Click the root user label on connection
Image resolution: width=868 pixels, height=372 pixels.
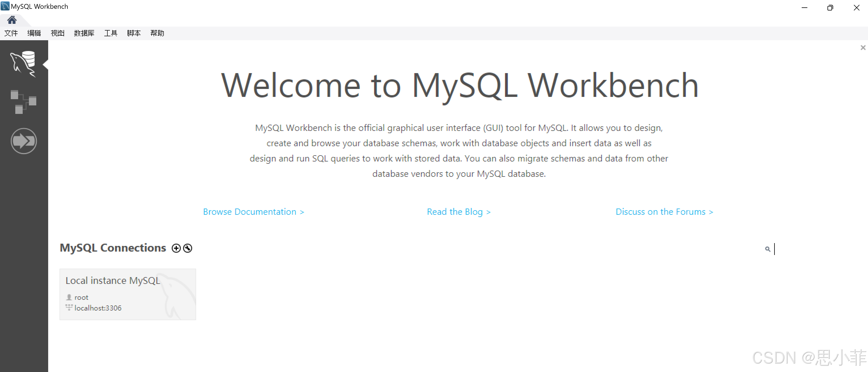coord(81,297)
